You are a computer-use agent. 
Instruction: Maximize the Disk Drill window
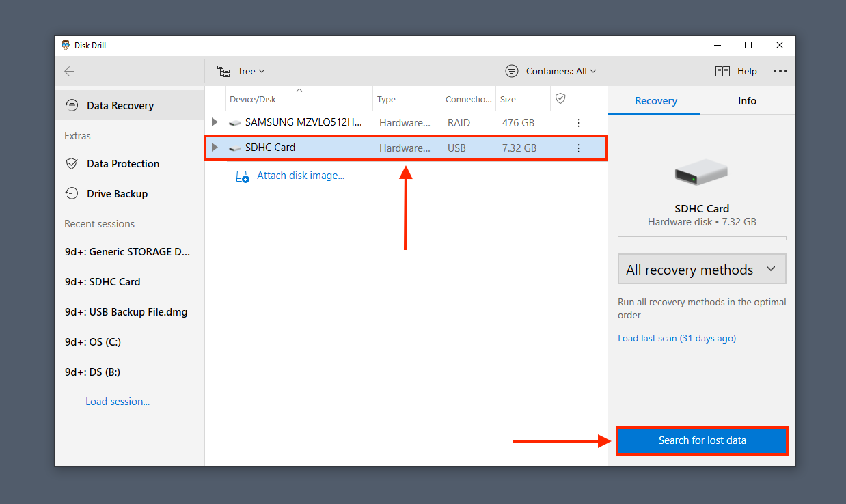(748, 45)
